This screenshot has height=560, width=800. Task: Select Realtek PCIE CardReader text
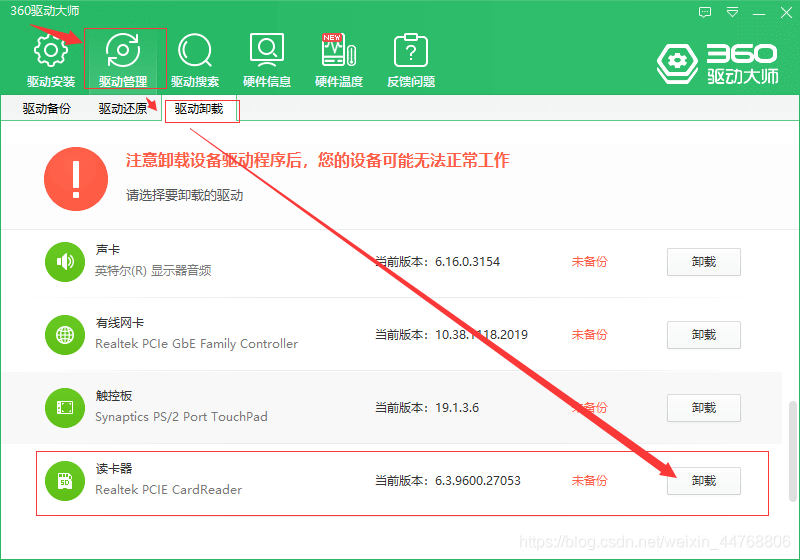tap(168, 490)
